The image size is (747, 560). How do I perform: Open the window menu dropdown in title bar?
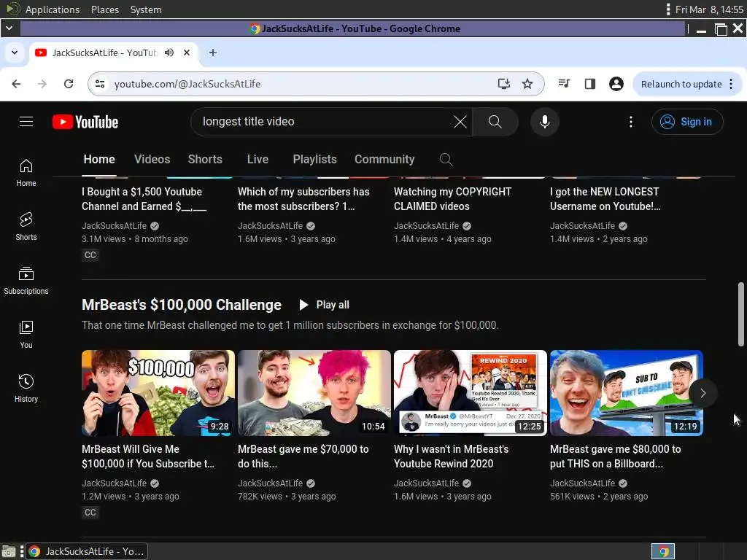point(9,28)
